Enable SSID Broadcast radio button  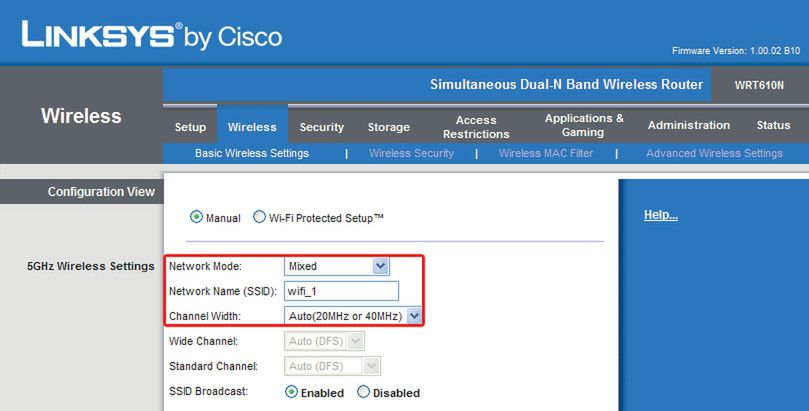pyautogui.click(x=292, y=392)
